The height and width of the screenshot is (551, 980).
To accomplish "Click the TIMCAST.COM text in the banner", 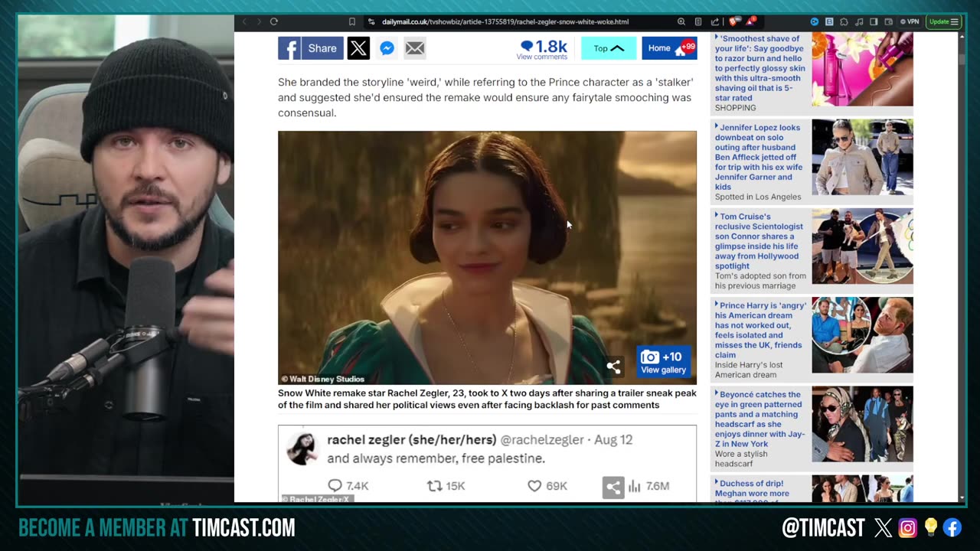I will click(x=243, y=527).
